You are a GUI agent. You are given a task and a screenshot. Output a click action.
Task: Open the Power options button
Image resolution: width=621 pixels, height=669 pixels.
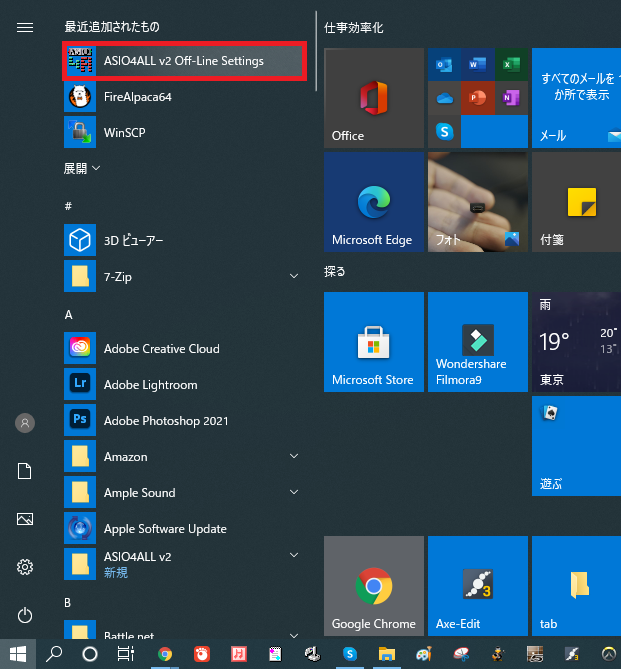(25, 615)
